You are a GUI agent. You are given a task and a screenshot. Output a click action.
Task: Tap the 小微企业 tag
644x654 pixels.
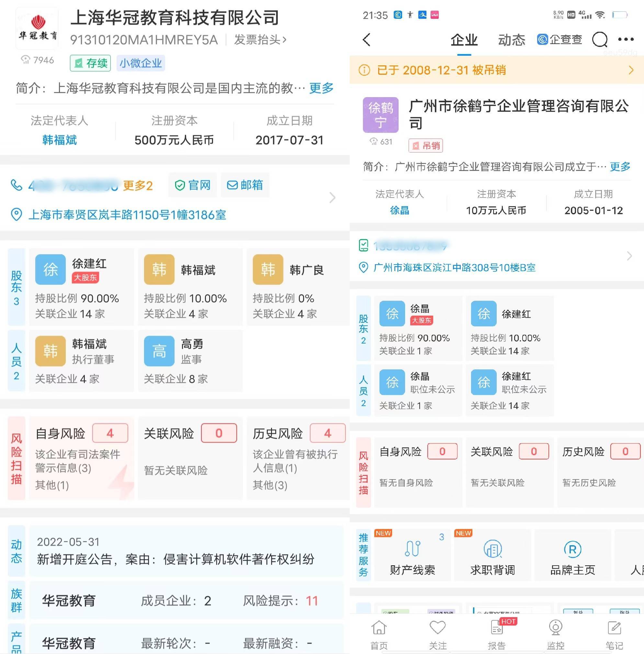click(x=141, y=63)
